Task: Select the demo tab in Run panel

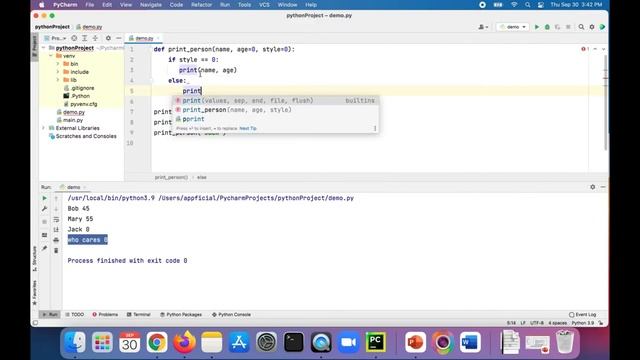Action: point(73,187)
